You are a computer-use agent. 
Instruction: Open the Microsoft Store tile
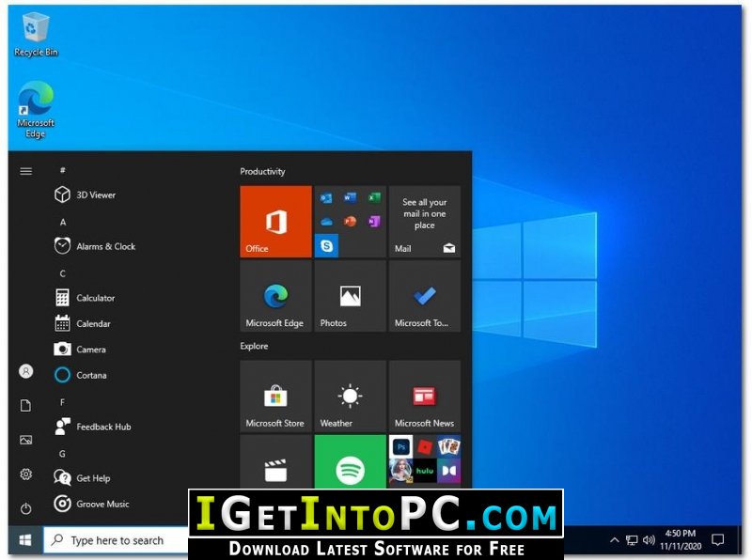275,396
